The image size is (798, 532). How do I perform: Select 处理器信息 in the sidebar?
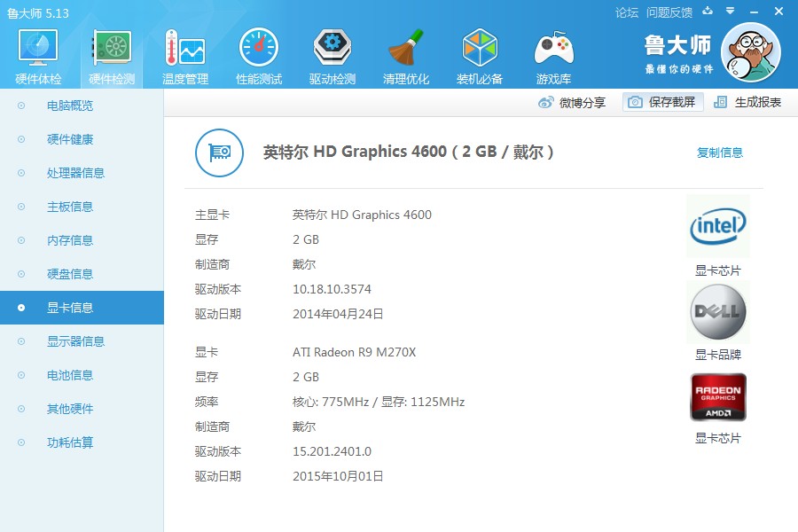82,173
